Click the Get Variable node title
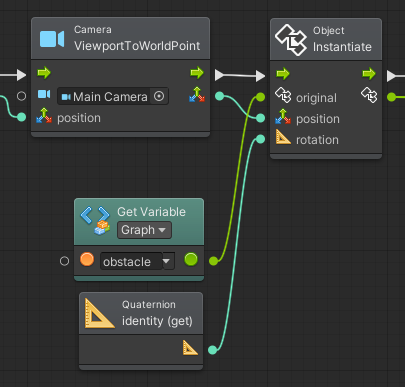The height and width of the screenshot is (387, 405). coord(151,212)
